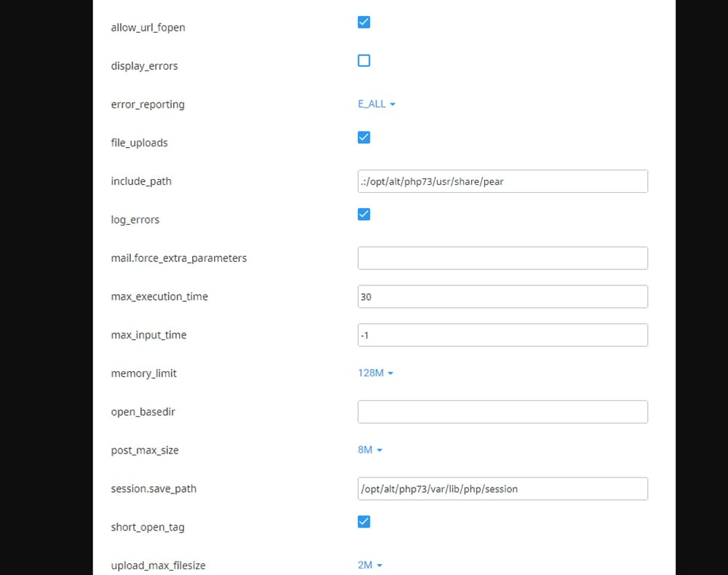This screenshot has width=728, height=575.
Task: Click the memory_limit label text
Action: tap(144, 373)
